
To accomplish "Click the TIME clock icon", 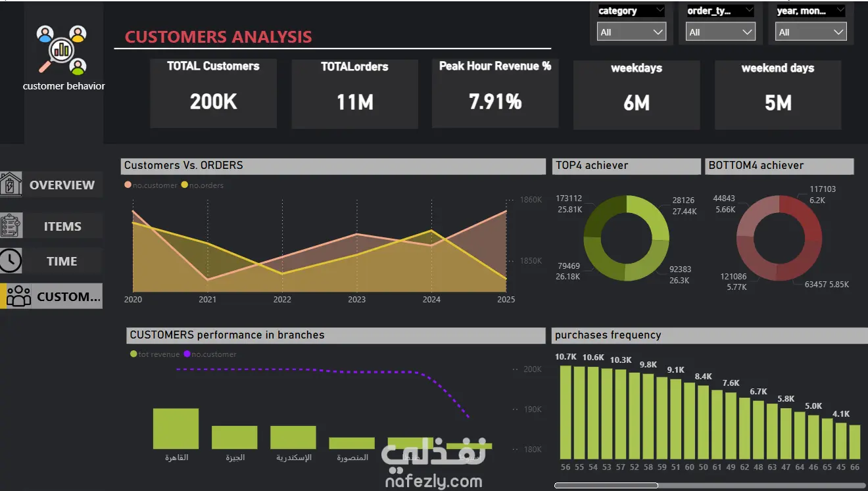I will 11,261.
